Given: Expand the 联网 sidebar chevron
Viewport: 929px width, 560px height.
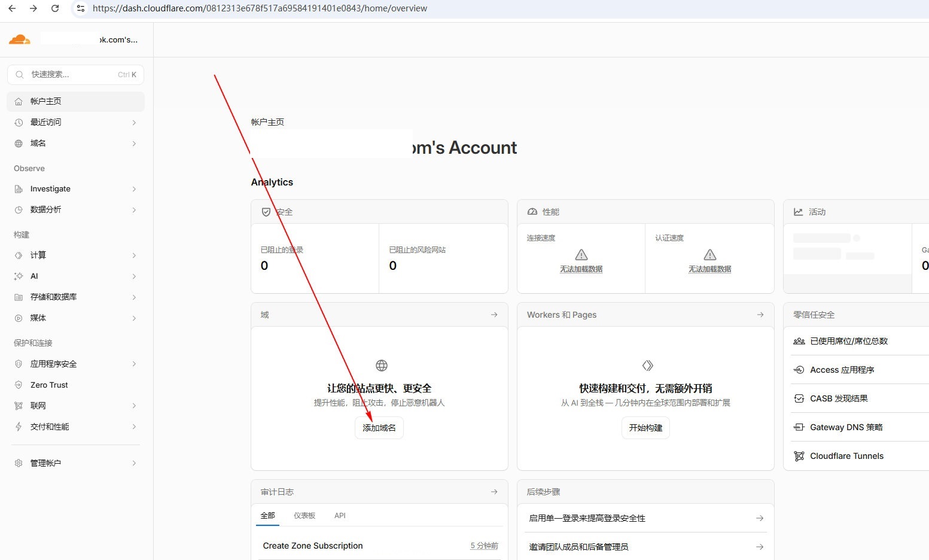Looking at the screenshot, I should point(134,406).
